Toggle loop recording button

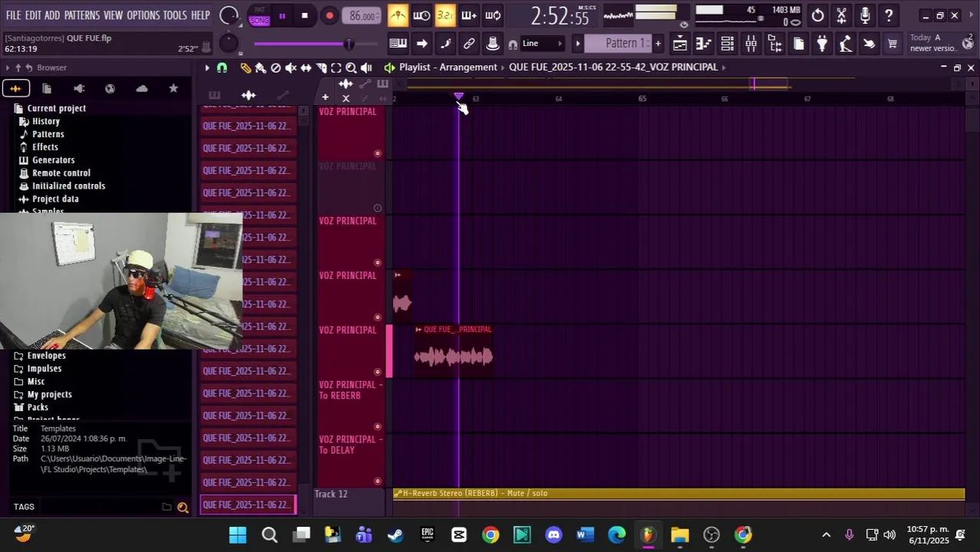493,15
